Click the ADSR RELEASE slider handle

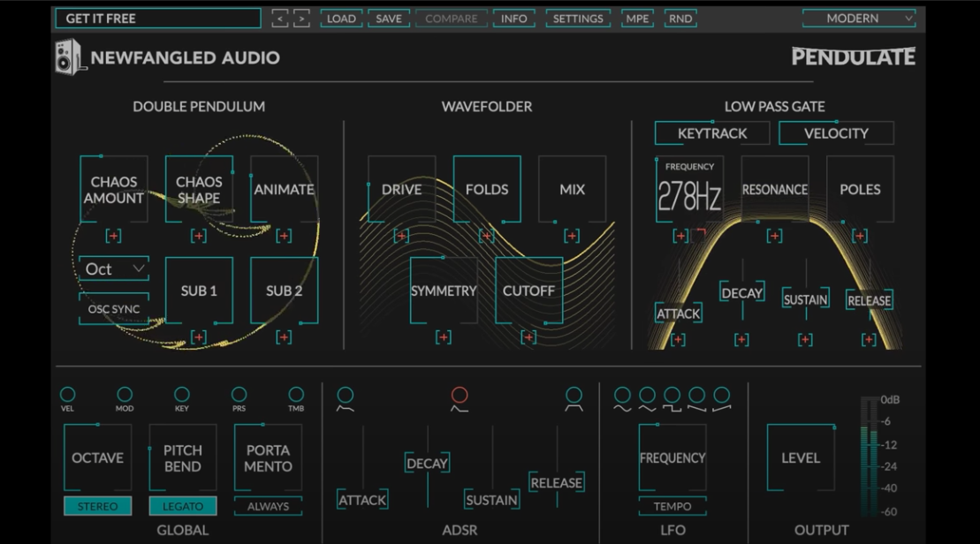(556, 482)
